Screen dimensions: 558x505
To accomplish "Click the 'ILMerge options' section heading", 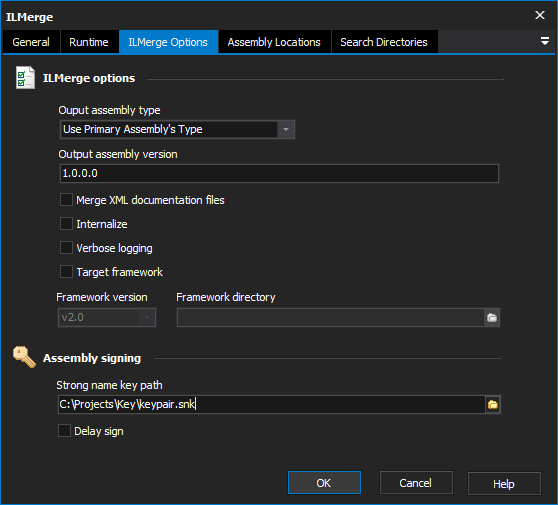I will (89, 78).
